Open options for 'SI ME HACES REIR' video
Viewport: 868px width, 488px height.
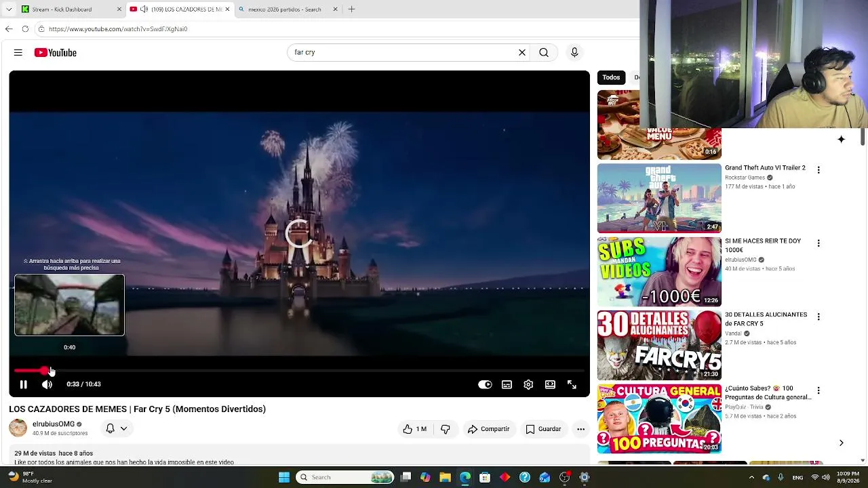[818, 243]
